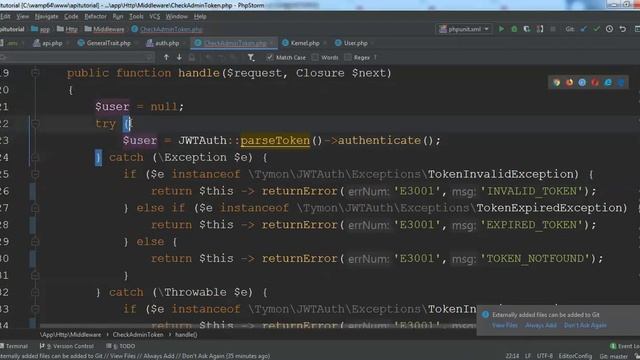
Task: Click handle() in the bottom breadcrumb
Action: (186, 335)
